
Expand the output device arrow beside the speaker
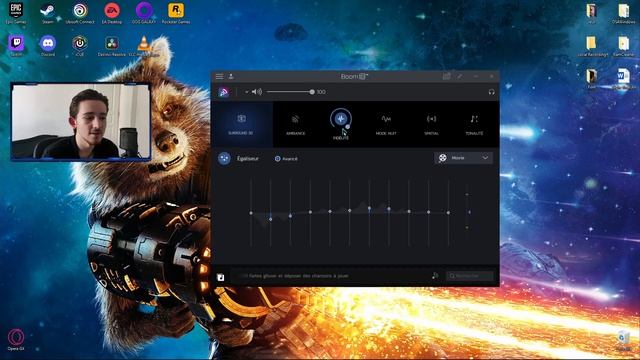tap(247, 92)
